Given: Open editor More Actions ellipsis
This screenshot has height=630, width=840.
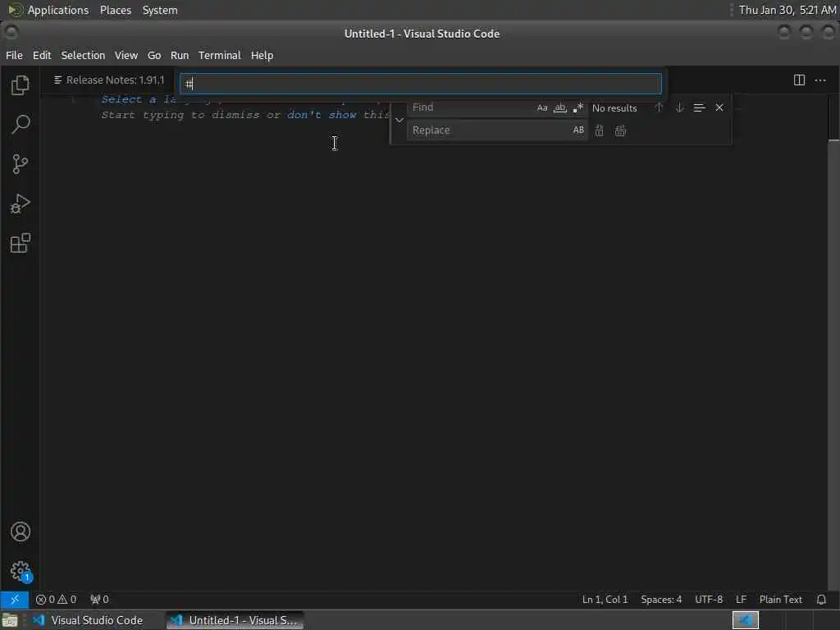Looking at the screenshot, I should click(x=820, y=80).
